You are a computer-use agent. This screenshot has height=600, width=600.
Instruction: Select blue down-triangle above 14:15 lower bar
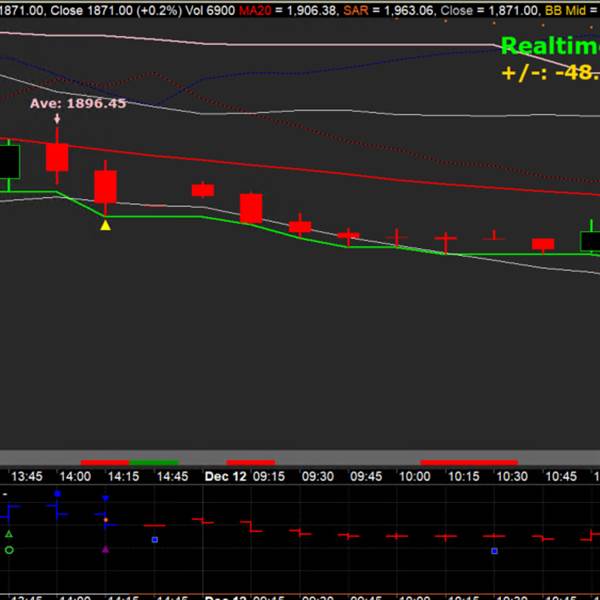(x=106, y=498)
